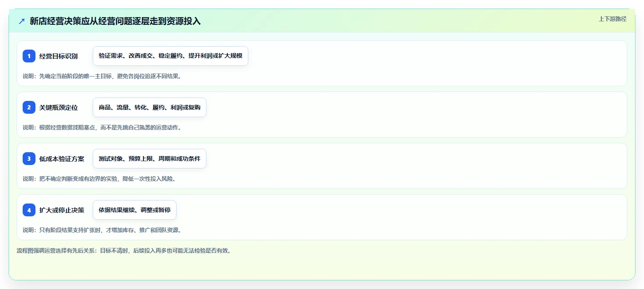Click the step 2 number badge
The height and width of the screenshot is (289, 644).
pyautogui.click(x=29, y=107)
